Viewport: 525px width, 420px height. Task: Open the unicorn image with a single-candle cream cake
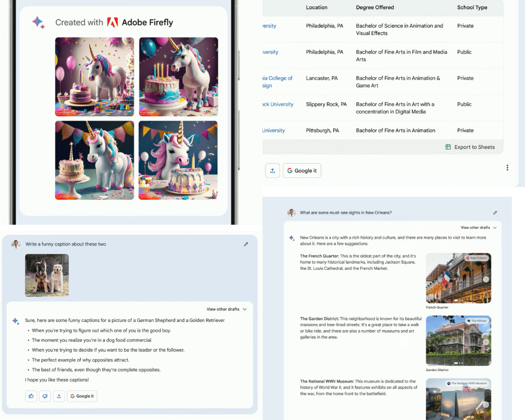click(x=94, y=160)
